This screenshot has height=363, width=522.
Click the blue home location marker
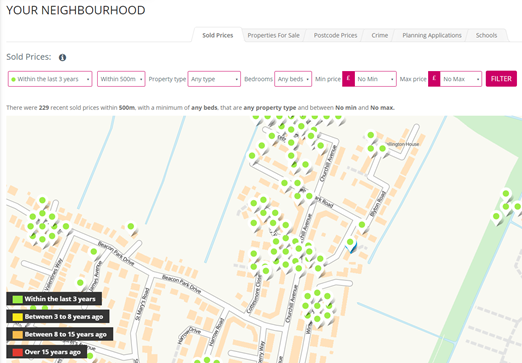[x=352, y=247]
